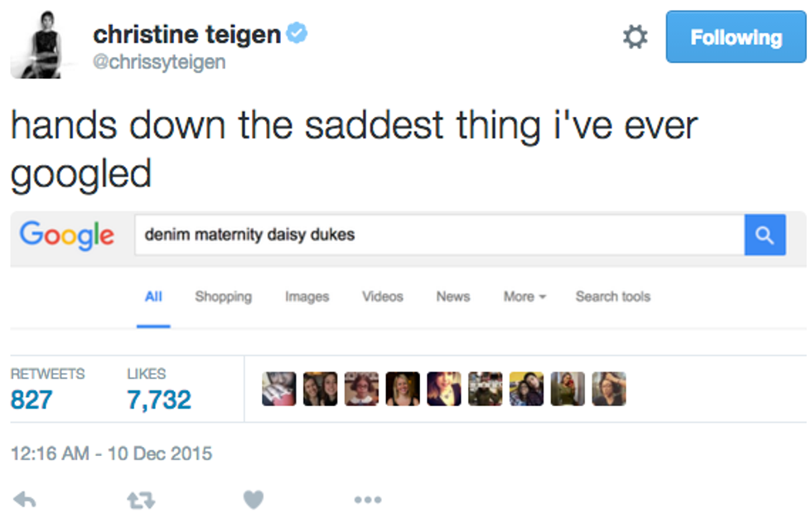Click the Google logo
This screenshot has height=519, width=812.
click(x=66, y=235)
